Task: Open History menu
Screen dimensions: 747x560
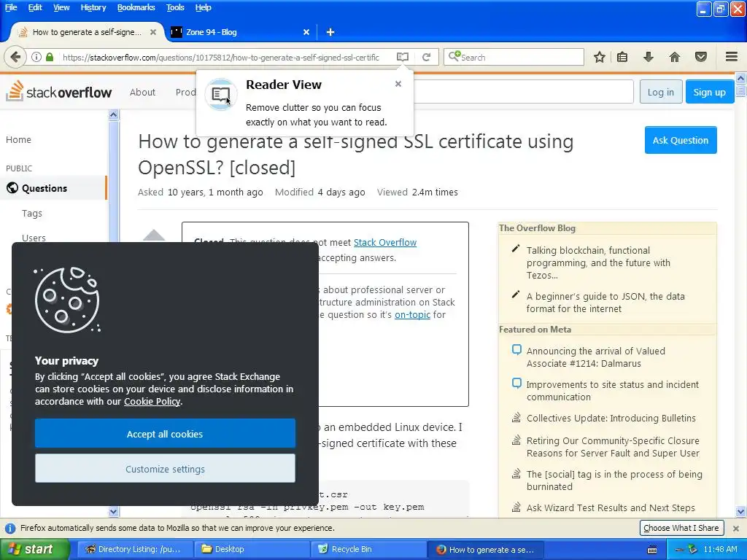Action: [93, 7]
